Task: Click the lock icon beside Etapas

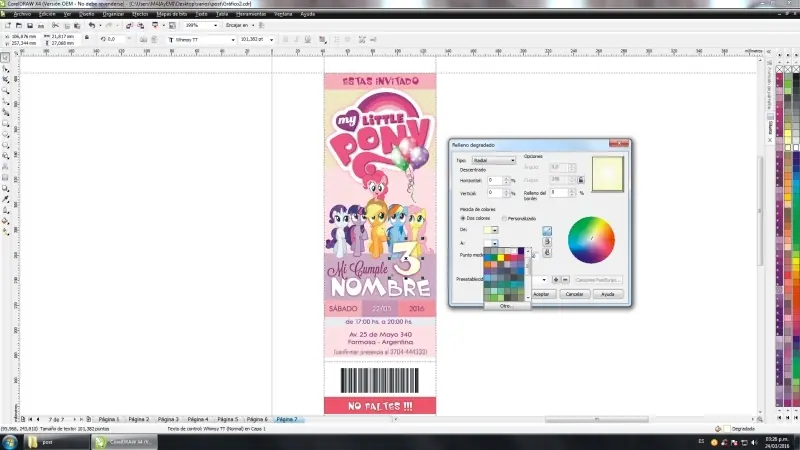Action: tap(581, 180)
